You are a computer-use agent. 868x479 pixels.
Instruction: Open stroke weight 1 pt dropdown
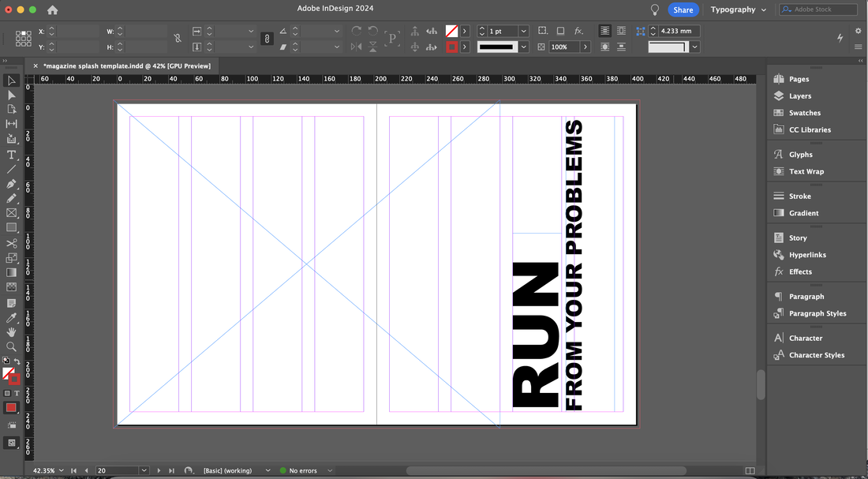[x=524, y=32]
